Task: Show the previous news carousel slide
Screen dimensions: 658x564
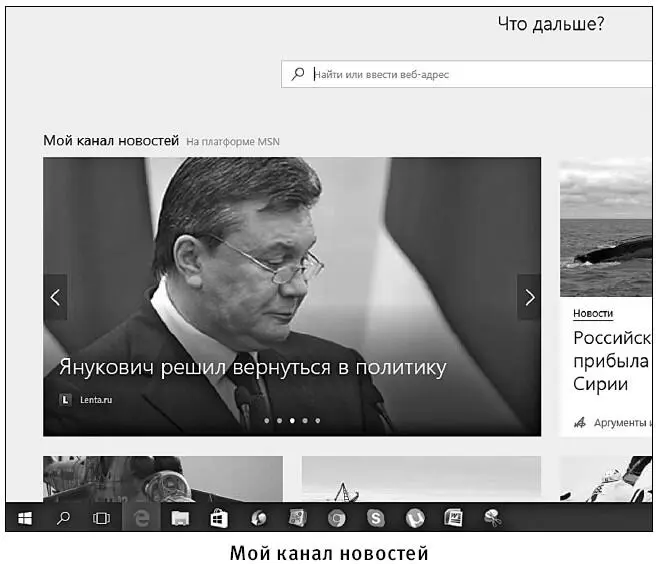Action: (55, 297)
